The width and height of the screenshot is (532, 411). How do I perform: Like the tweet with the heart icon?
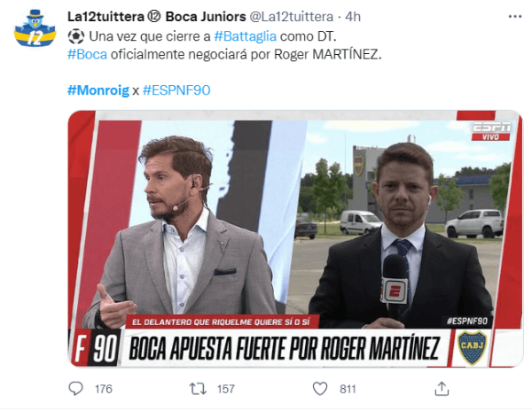[319, 389]
